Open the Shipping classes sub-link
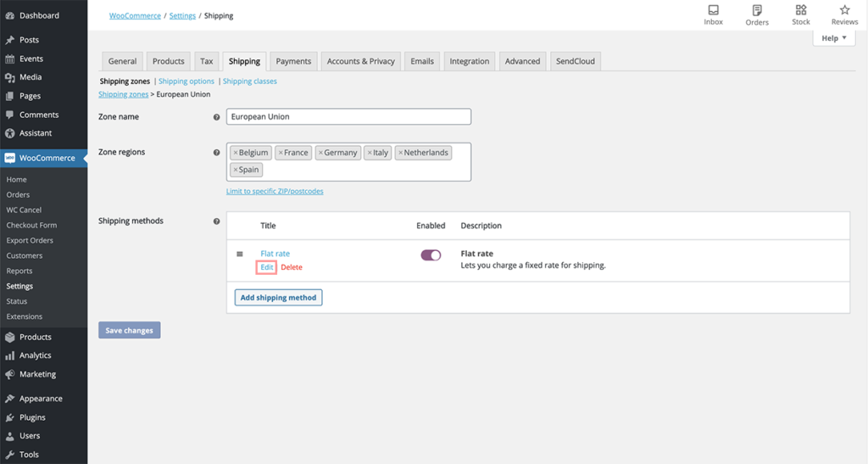Viewport: 868px width, 464px height. point(250,81)
